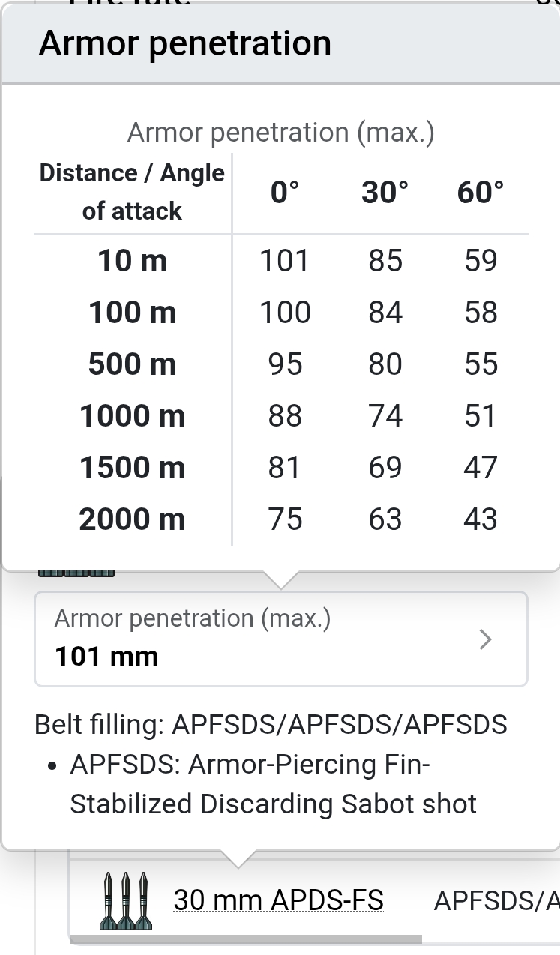
Task: Open the 30 mm APDS-FS link
Action: click(x=278, y=900)
